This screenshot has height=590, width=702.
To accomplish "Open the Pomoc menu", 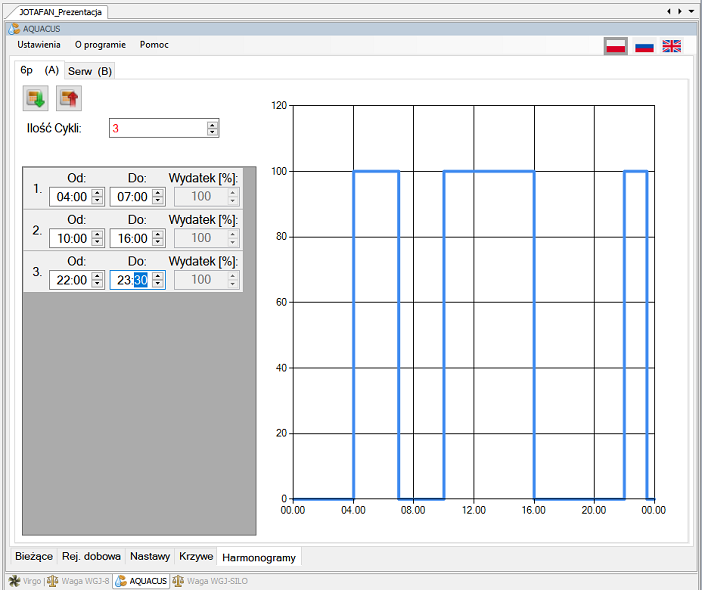I will (x=154, y=45).
